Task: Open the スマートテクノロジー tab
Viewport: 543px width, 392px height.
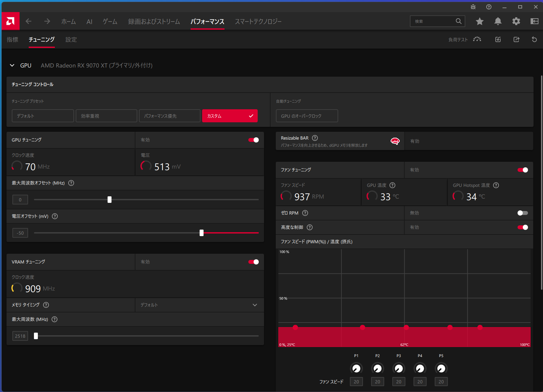Action: point(258,22)
